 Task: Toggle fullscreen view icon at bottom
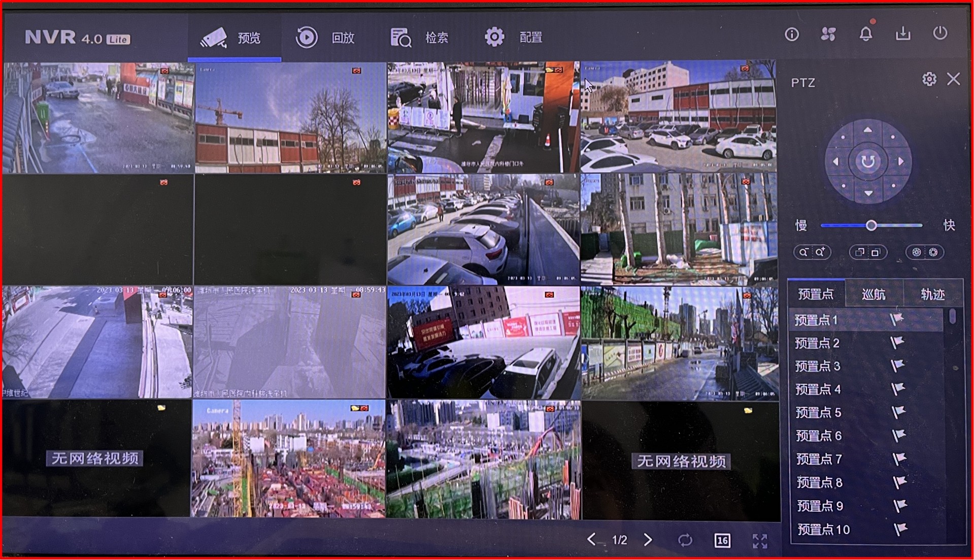[x=759, y=541]
